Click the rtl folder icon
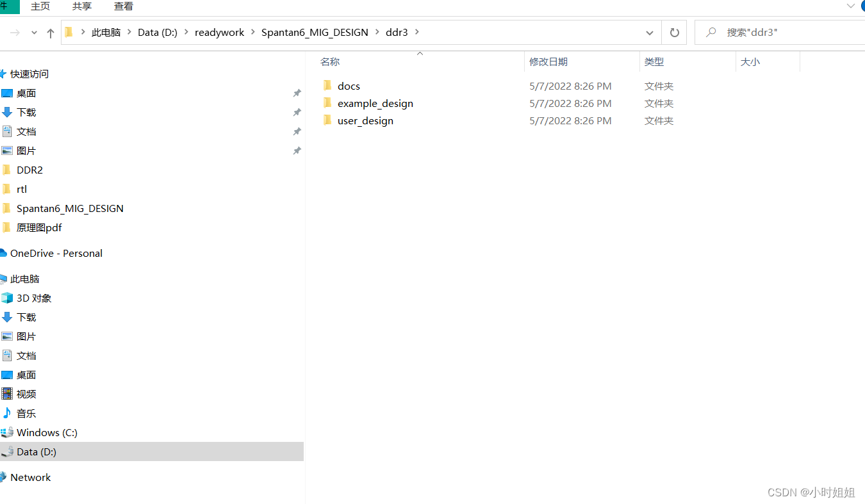The width and height of the screenshot is (865, 504). point(7,189)
